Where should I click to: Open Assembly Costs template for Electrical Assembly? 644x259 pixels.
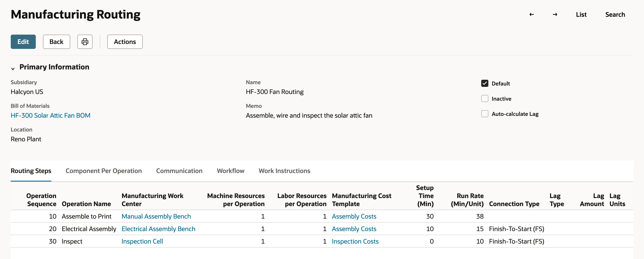pos(354,229)
